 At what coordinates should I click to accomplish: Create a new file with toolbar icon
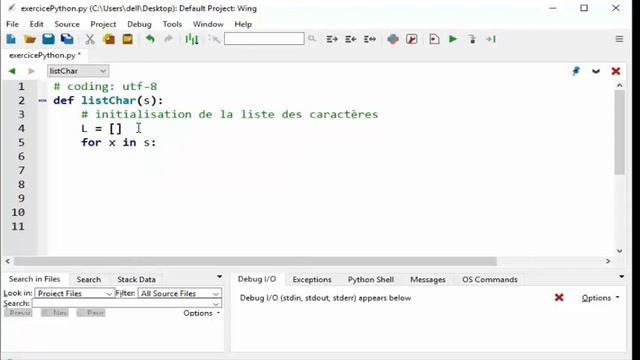[11, 39]
